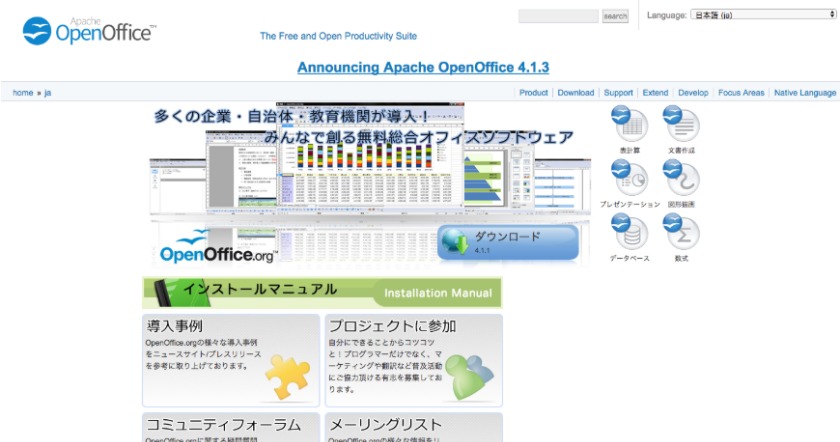This screenshot has width=840, height=442.
Task: Click the search button
Action: (615, 16)
